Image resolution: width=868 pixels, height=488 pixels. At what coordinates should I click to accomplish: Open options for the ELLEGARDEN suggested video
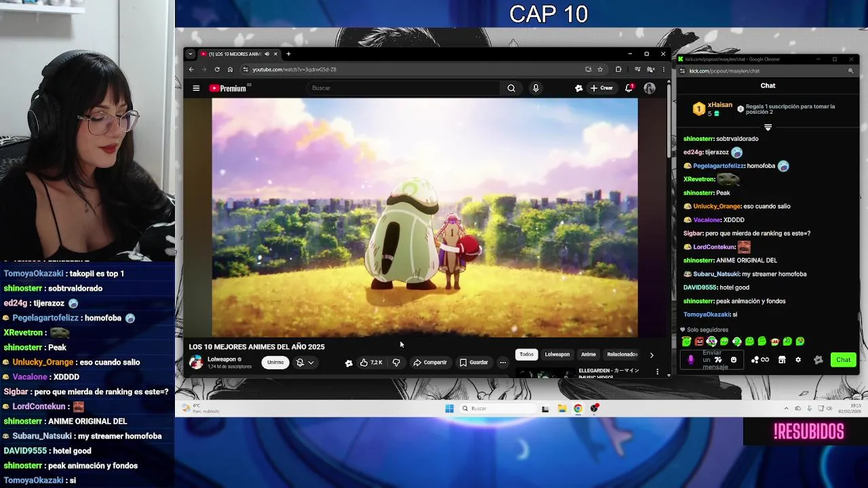(x=657, y=371)
